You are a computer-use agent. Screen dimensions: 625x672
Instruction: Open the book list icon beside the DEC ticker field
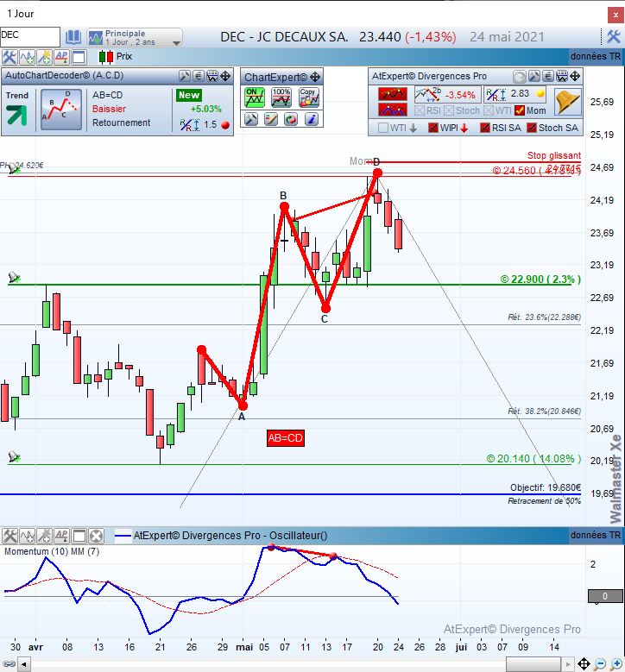pos(73,37)
